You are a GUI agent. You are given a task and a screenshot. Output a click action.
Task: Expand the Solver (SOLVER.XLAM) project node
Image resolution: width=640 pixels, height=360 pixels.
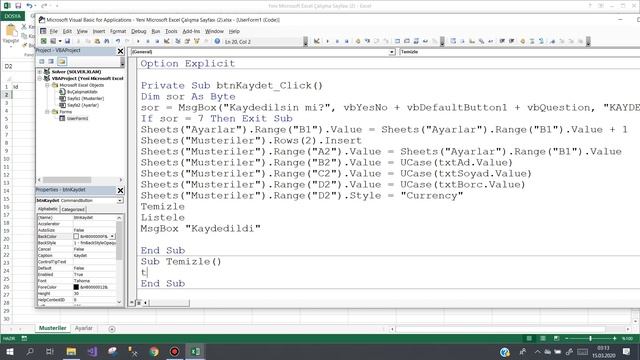(x=40, y=71)
